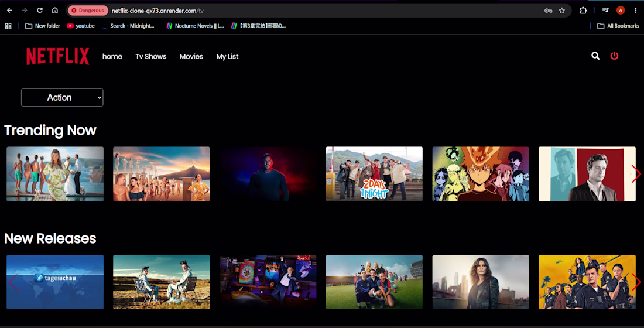Image resolution: width=644 pixels, height=328 pixels.
Task: Open the Tv Shows nav item
Action: coord(150,57)
